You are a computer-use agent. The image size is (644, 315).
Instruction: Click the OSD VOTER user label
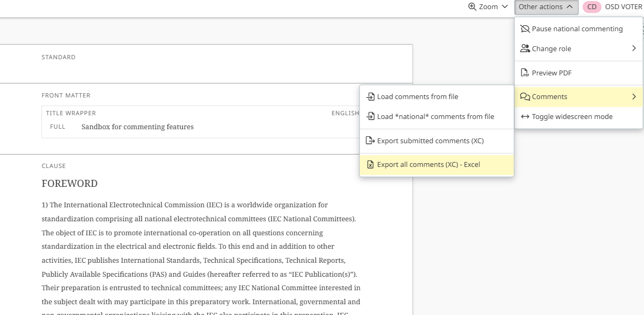pos(624,7)
